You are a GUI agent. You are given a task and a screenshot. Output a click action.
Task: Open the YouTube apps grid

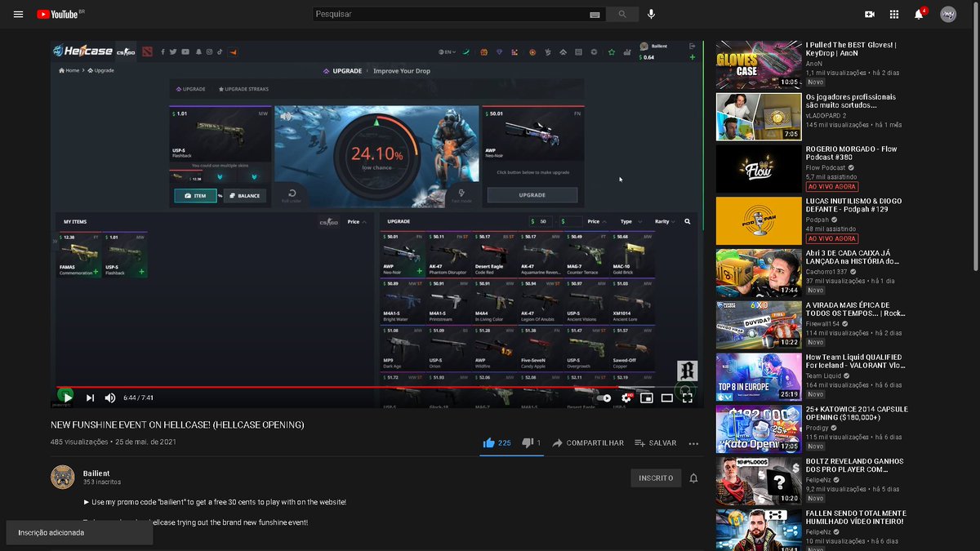pos(894,14)
